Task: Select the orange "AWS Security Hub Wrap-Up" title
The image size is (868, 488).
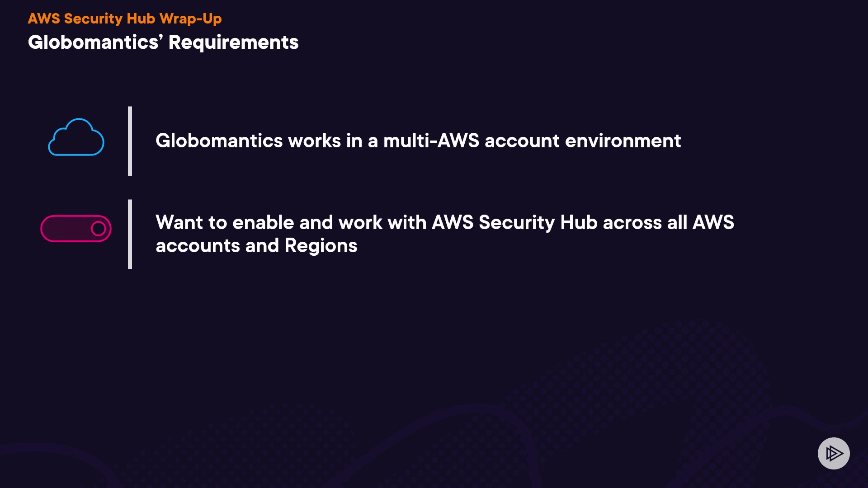Action: tap(125, 19)
